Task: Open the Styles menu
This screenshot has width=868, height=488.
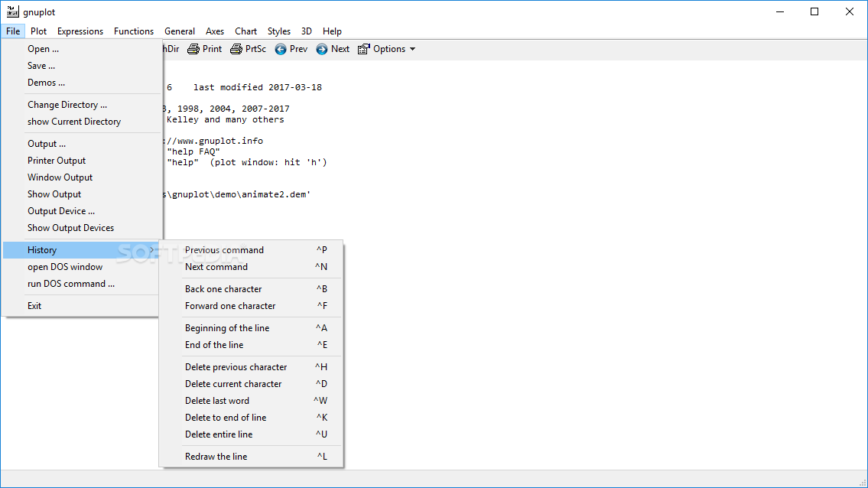Action: 279,31
